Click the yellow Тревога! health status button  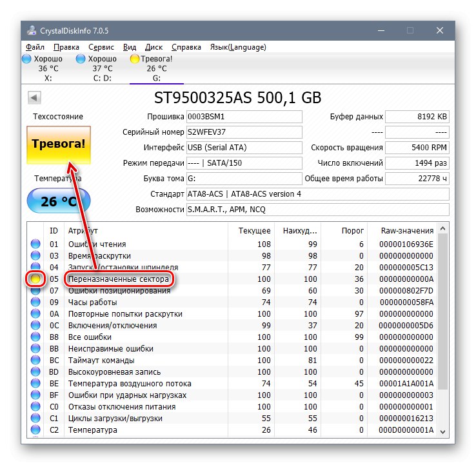click(x=59, y=145)
